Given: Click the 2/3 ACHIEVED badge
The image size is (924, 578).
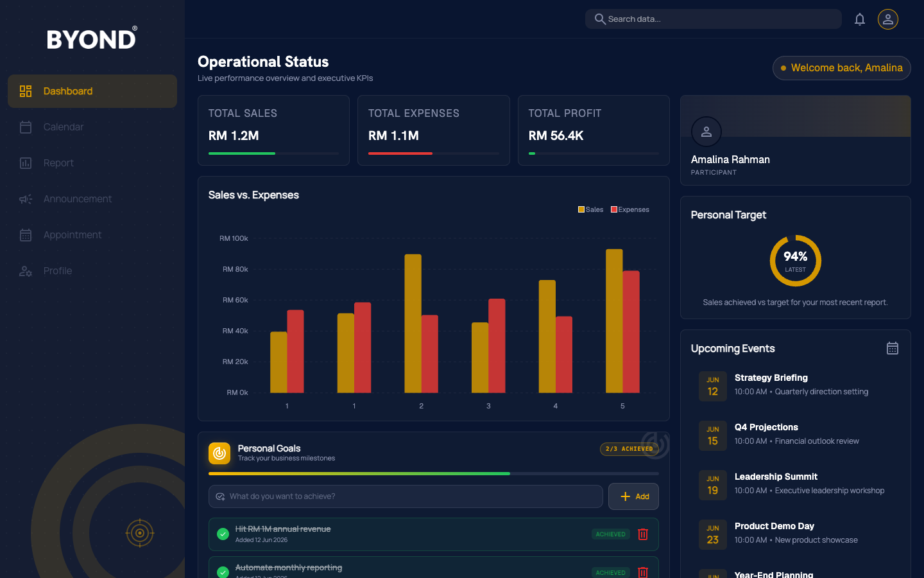Looking at the screenshot, I should 629,449.
